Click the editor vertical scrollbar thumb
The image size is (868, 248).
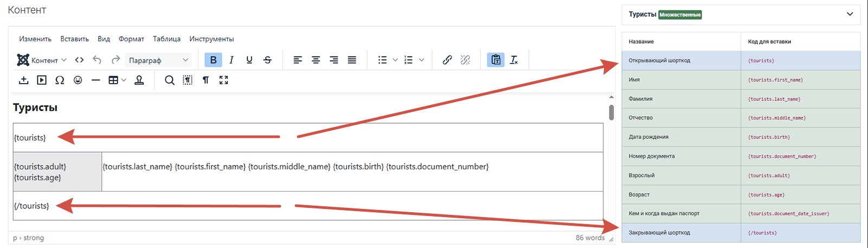point(612,112)
